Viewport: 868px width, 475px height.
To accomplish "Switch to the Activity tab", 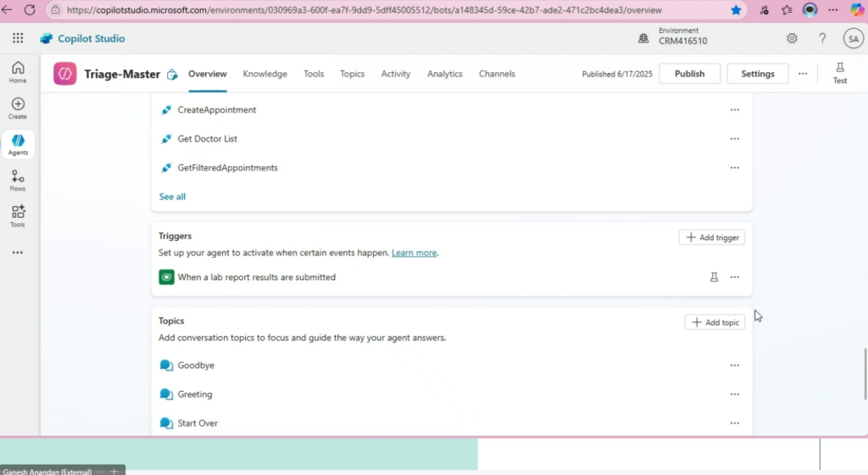I will click(x=396, y=74).
